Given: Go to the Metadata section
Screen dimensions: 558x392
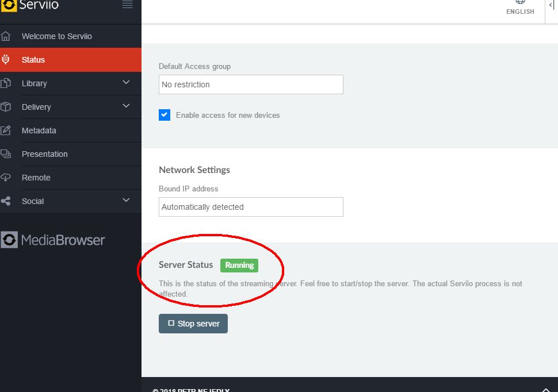Looking at the screenshot, I should tap(70, 130).
